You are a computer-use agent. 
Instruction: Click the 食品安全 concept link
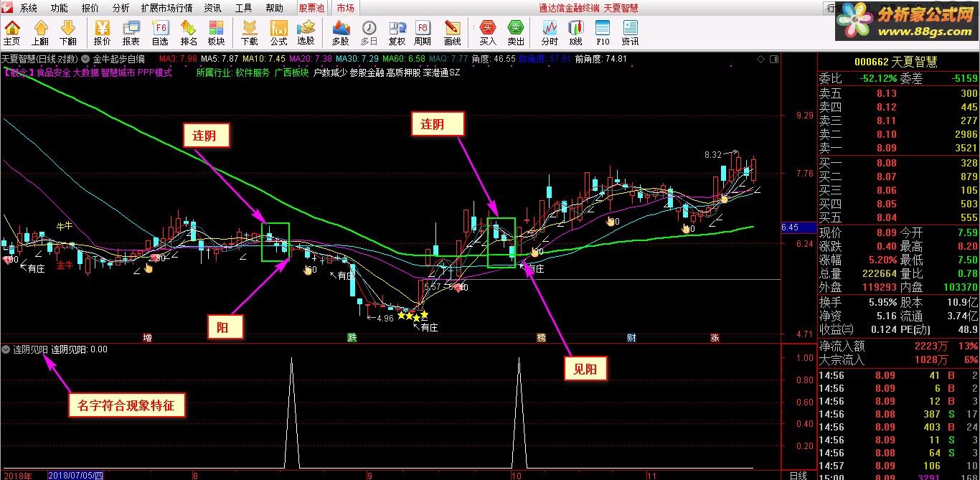[x=53, y=72]
